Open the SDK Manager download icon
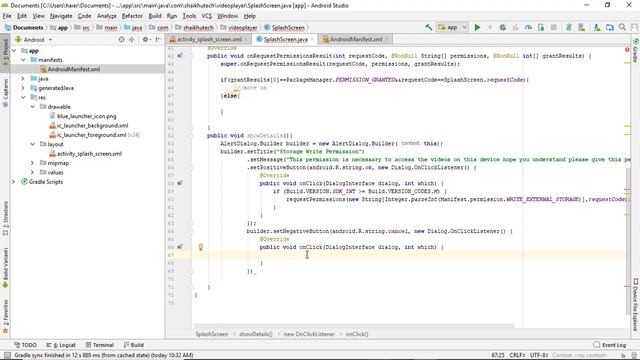The height and width of the screenshot is (360, 640). 597,27
